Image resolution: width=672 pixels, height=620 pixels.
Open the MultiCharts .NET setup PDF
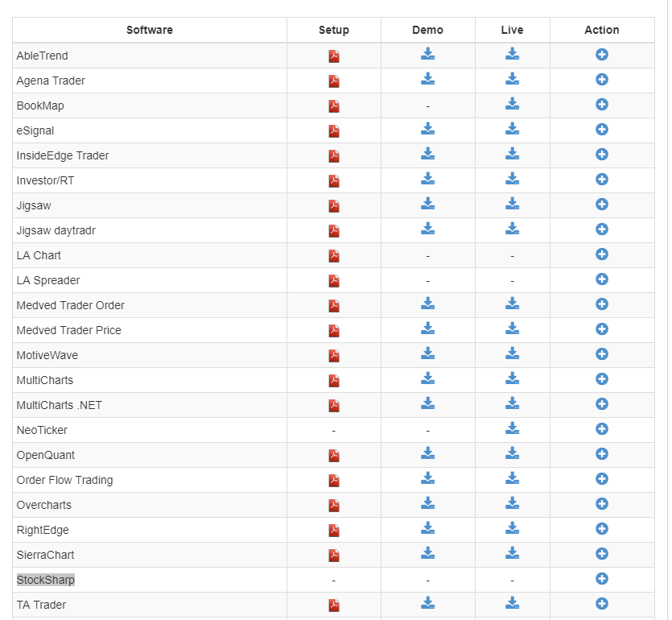click(333, 405)
